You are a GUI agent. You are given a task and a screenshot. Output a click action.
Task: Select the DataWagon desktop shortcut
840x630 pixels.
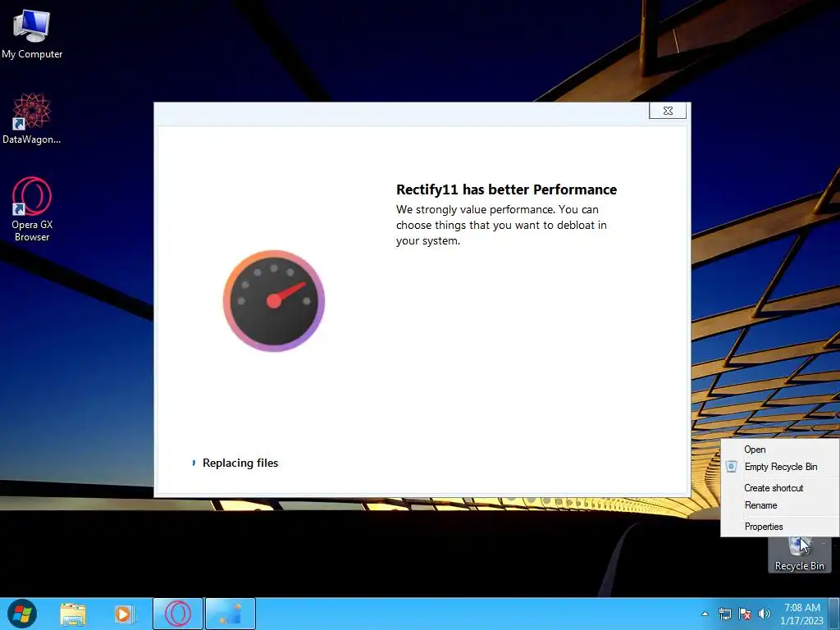click(x=32, y=118)
